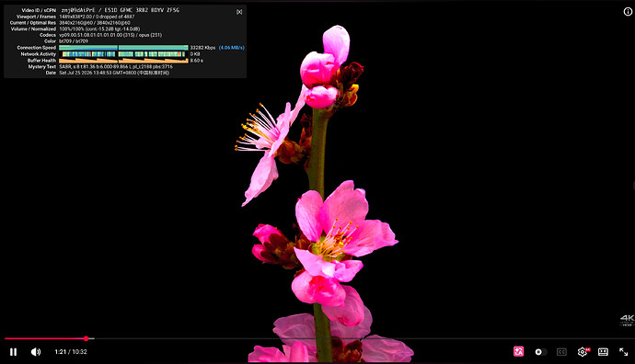Click the Color bt709 value
Viewport: 635px width, 364px height.
[74, 41]
